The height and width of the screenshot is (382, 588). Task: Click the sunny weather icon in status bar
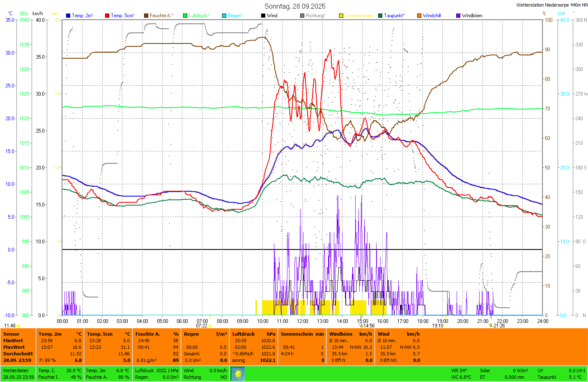tap(238, 374)
